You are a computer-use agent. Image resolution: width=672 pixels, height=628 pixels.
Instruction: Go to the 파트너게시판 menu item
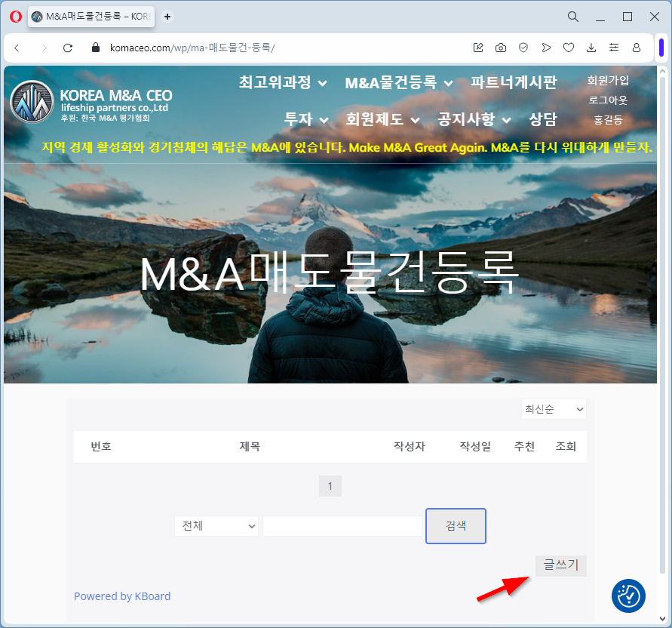514,83
